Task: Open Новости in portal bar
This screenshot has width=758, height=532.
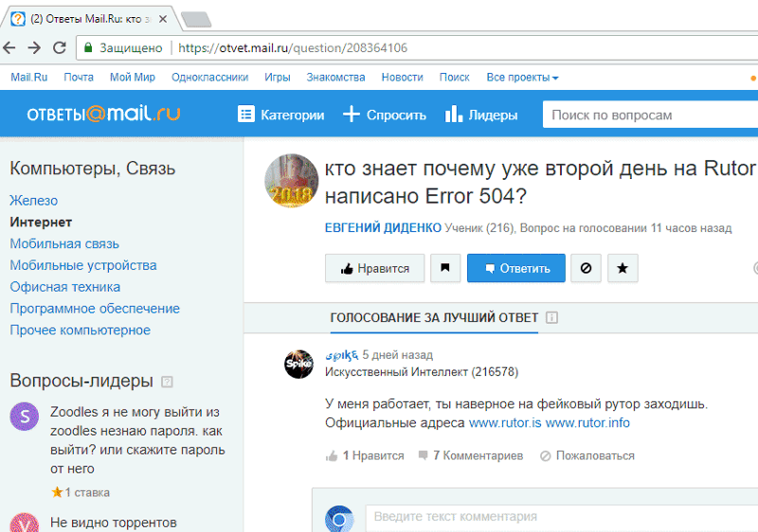Action: 402,78
